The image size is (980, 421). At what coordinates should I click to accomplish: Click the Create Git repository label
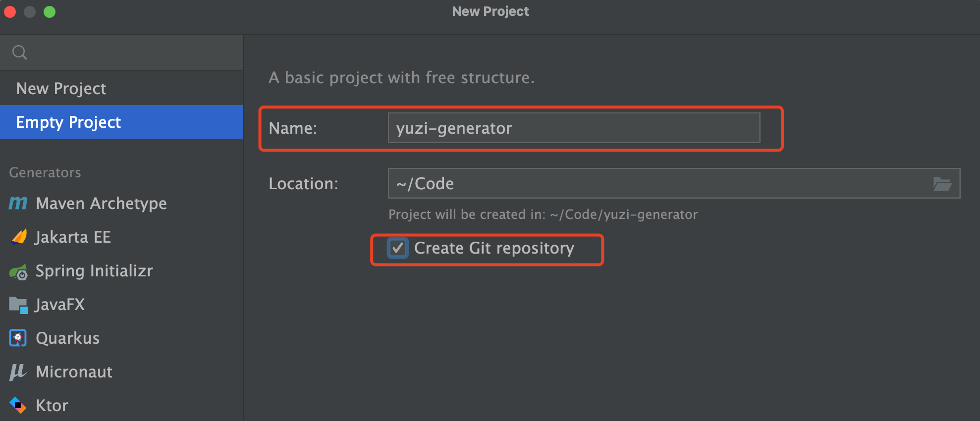[494, 248]
